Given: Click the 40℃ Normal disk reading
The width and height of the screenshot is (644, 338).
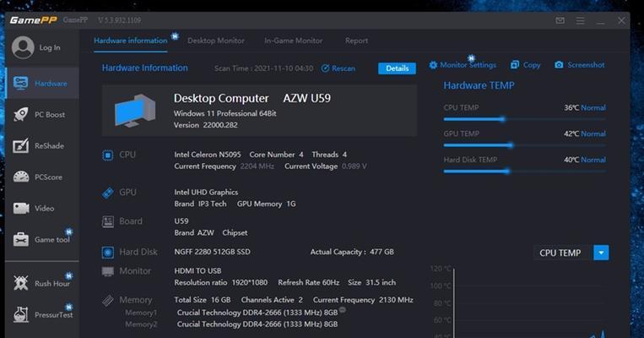Looking at the screenshot, I should [584, 160].
